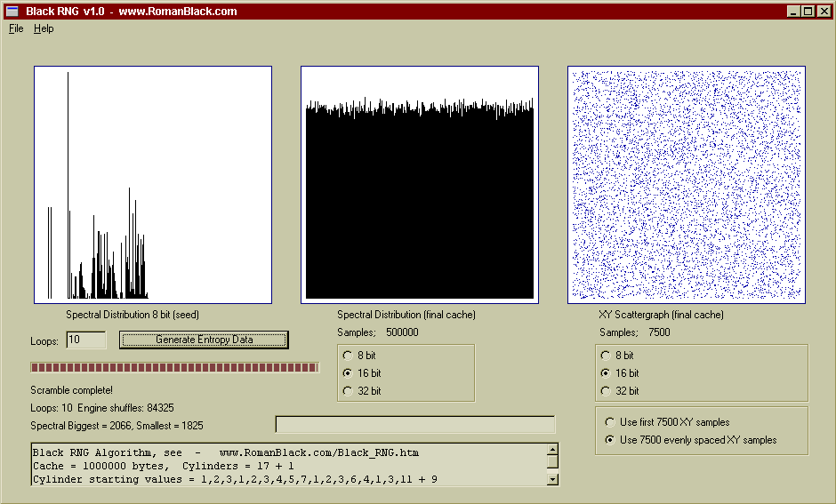Screen dimensions: 836x504
Task: Select 8 bit for Spectral Distribution
Action: click(347, 356)
